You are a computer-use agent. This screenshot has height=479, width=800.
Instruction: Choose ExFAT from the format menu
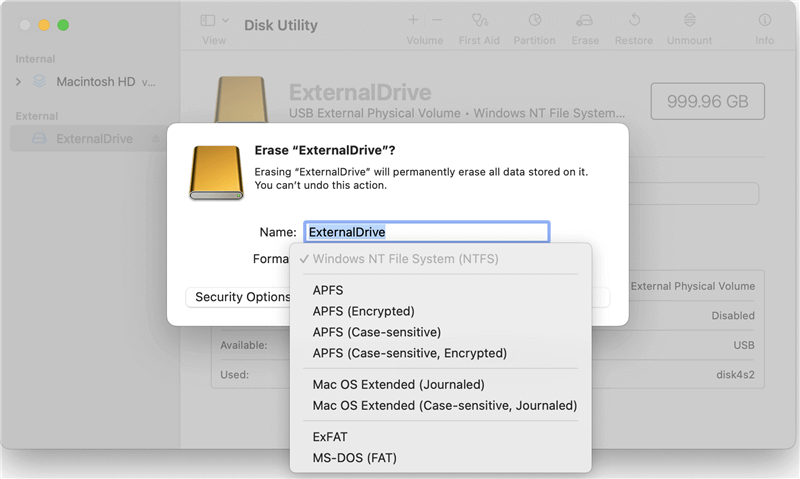(330, 437)
